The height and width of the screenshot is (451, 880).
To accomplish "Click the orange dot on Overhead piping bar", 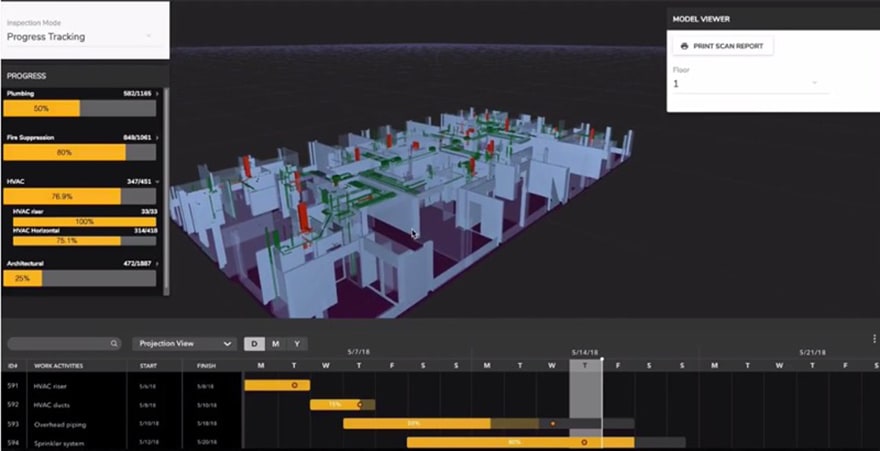I will point(553,423).
